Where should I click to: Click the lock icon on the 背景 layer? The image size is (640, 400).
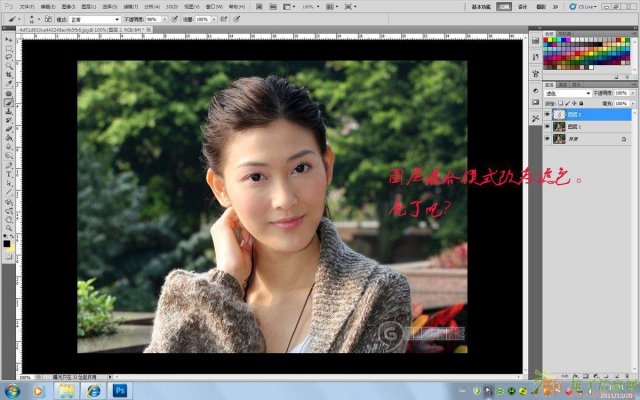pyautogui.click(x=622, y=139)
